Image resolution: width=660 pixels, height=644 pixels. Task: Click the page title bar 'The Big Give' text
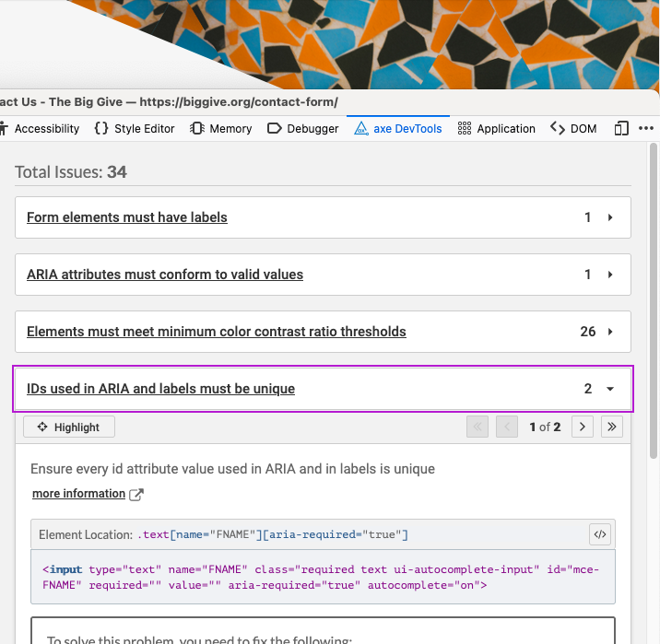click(x=86, y=101)
